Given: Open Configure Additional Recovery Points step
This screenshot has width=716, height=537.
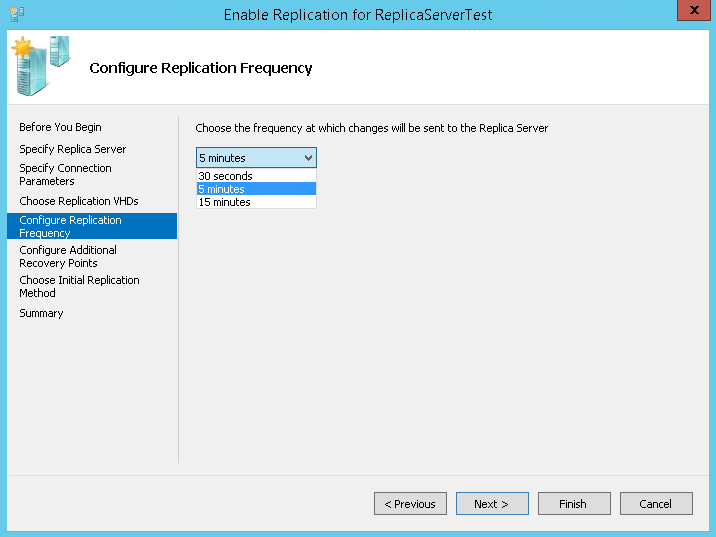Looking at the screenshot, I should pos(68,256).
